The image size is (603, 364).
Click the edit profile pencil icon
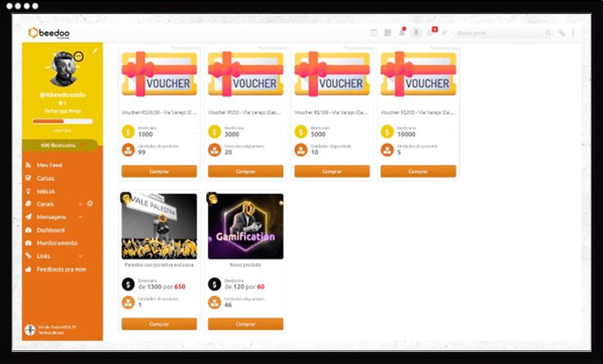click(96, 51)
